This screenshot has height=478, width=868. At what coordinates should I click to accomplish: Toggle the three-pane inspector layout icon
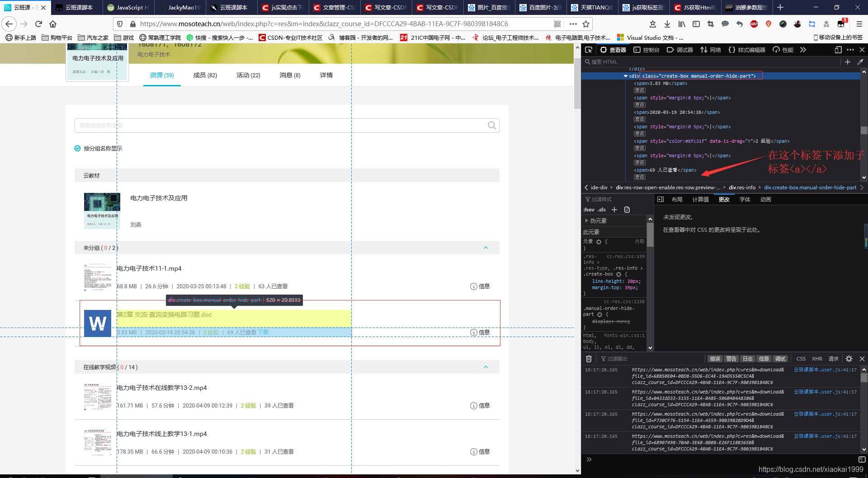(x=660, y=199)
